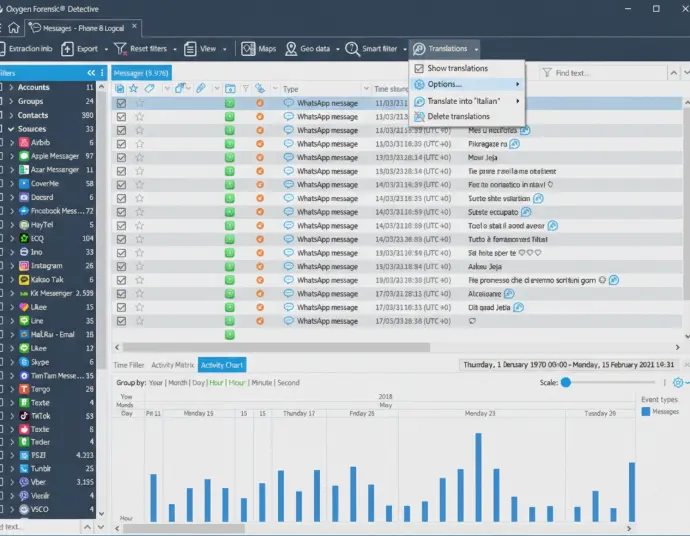
Task: Click the Reset filters funnel icon
Action: [121, 49]
